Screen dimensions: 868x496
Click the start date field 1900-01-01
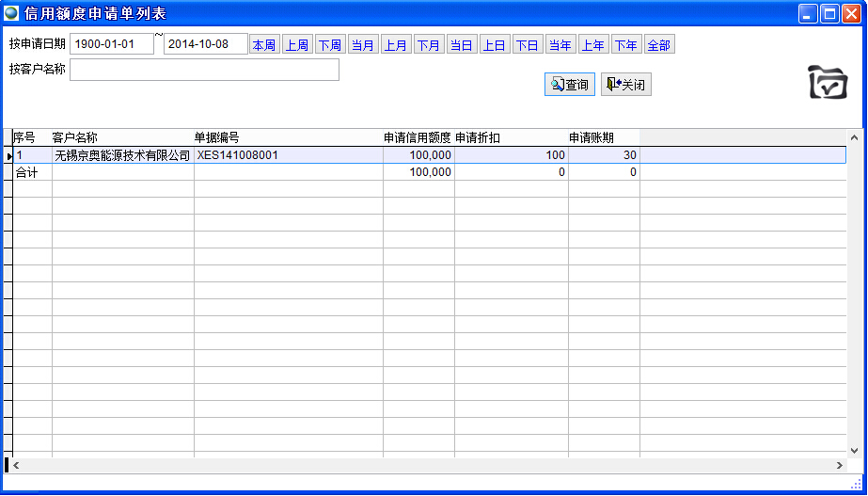tap(112, 44)
